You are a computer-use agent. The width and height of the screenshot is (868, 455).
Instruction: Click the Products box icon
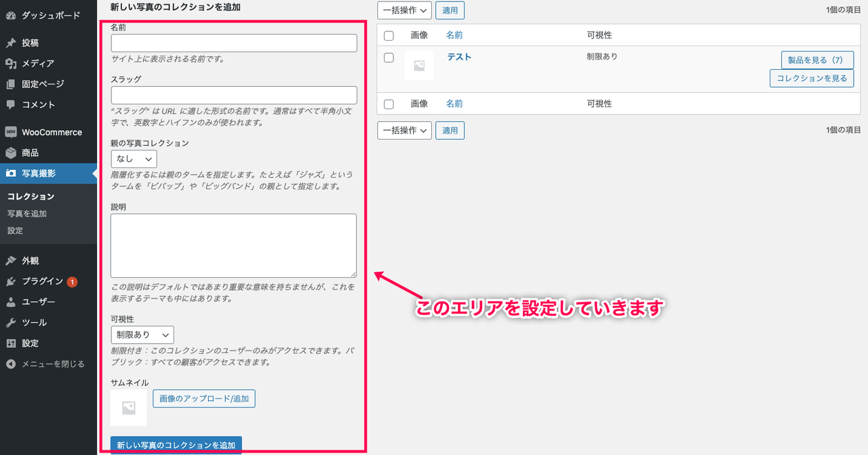[x=11, y=153]
